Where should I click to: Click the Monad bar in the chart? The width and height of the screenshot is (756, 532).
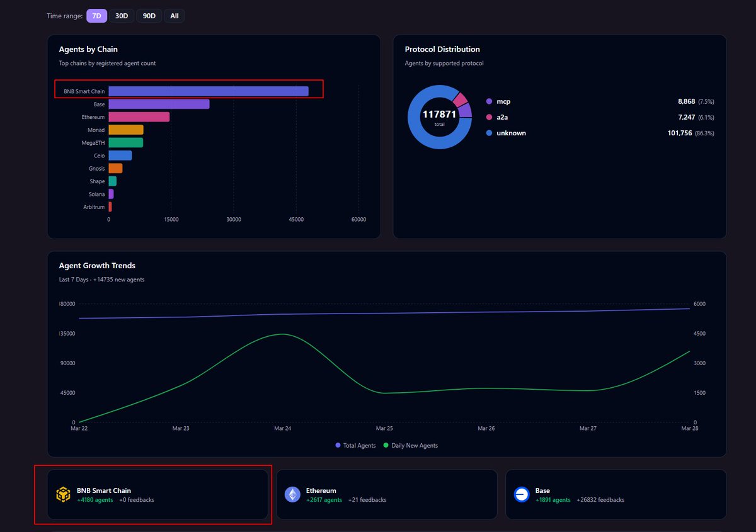pos(126,130)
